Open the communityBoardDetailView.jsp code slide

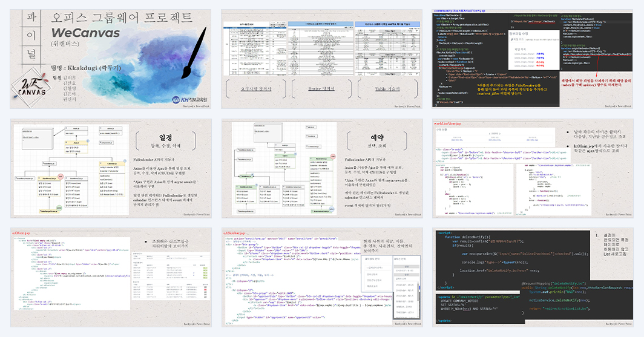533,59
